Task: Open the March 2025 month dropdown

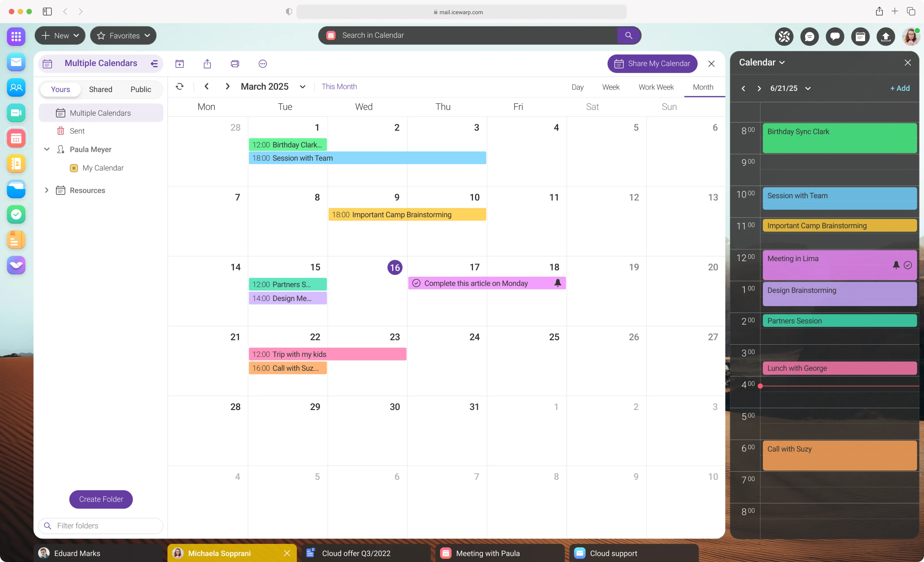Action: 302,87
